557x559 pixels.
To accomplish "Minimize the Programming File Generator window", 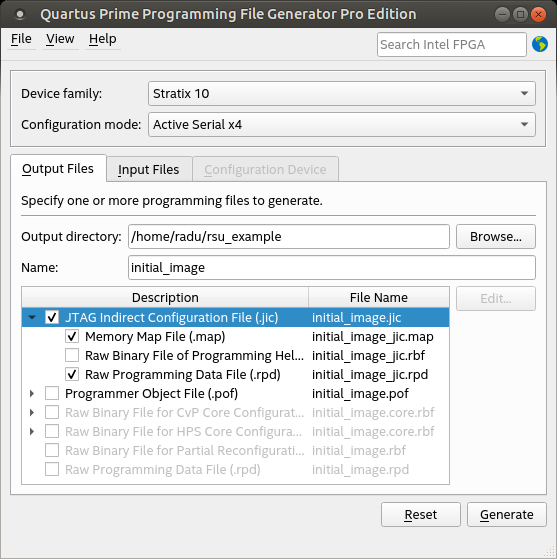I will [x=502, y=15].
